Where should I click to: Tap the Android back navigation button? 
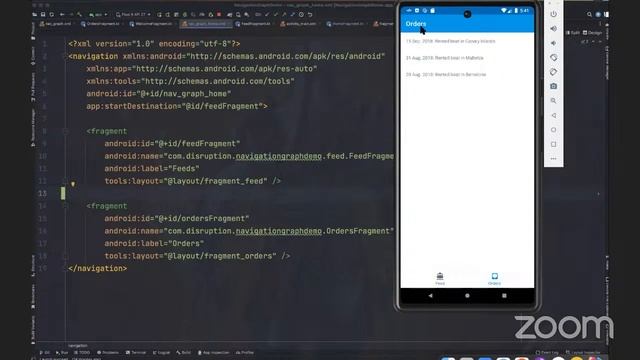coord(431,296)
